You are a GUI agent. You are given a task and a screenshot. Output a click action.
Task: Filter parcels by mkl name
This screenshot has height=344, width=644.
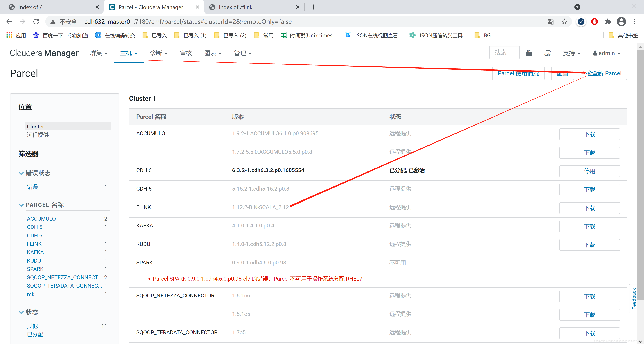click(x=31, y=294)
